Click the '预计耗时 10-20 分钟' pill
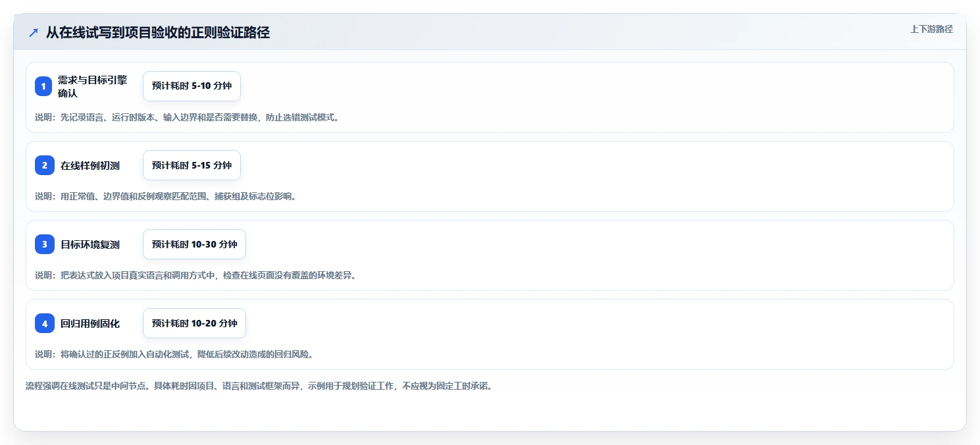The image size is (980, 445). [194, 323]
